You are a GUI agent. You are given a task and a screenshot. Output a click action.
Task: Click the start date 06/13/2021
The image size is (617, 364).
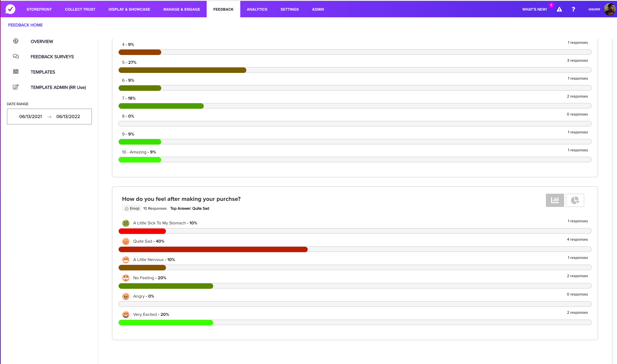pos(30,117)
